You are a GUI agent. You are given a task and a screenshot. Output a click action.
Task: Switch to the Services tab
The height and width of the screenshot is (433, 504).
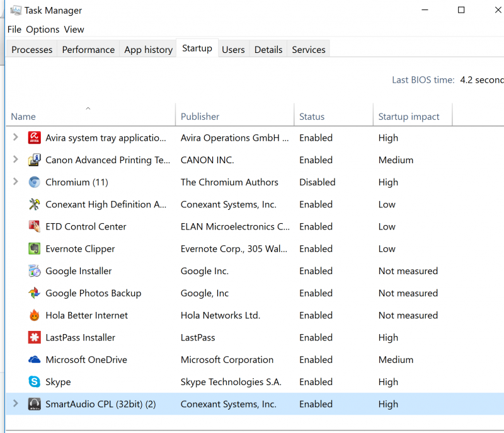309,50
